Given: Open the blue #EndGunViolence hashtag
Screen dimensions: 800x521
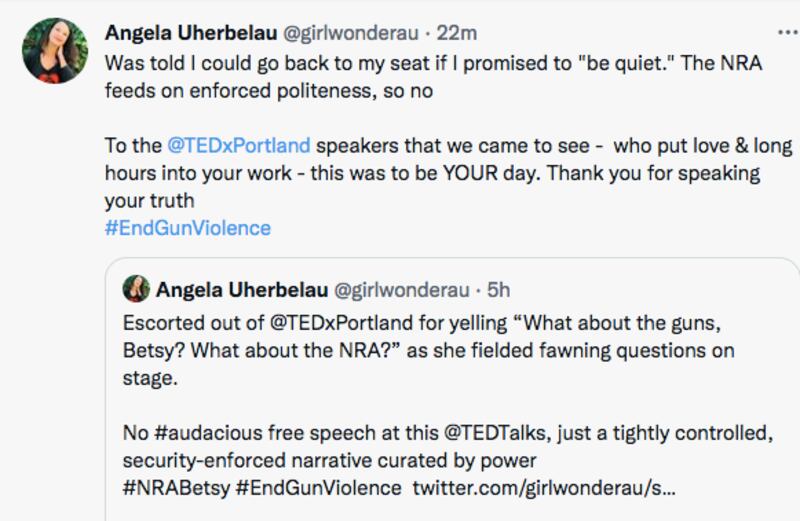Looking at the screenshot, I should pos(187,227).
